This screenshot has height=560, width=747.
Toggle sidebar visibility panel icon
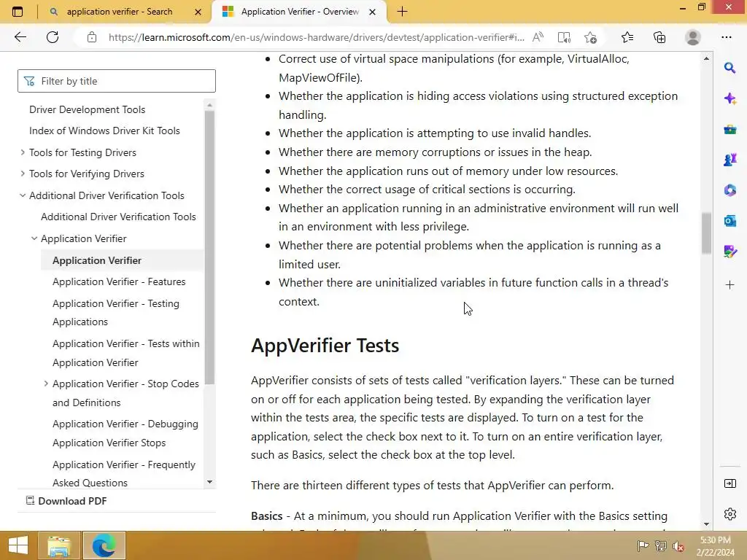point(729,484)
